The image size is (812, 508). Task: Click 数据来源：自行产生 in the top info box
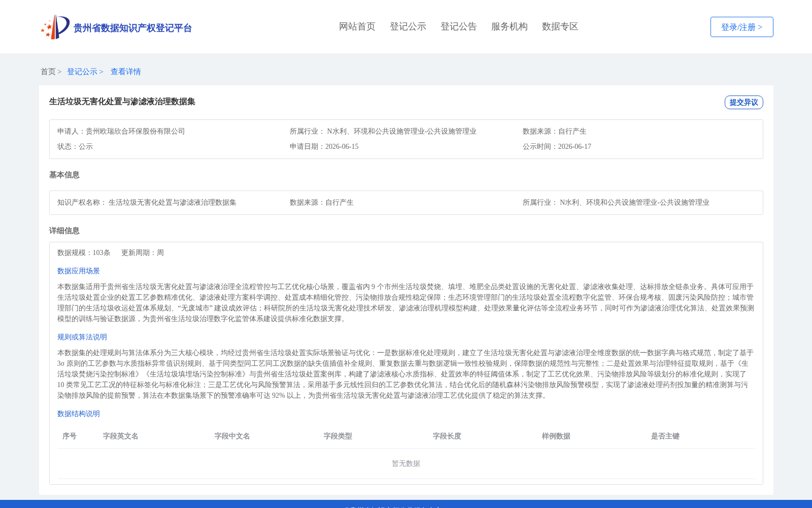click(x=555, y=131)
